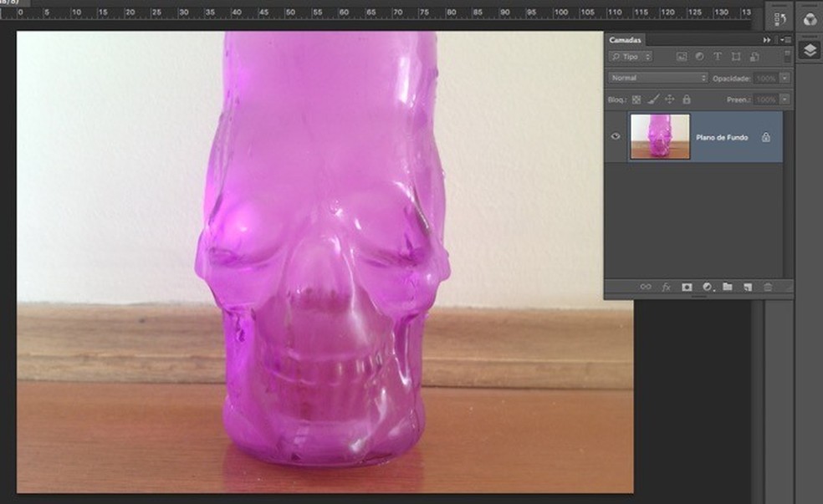Image resolution: width=823 pixels, height=504 pixels.
Task: Switch to the Camadas tab
Action: (x=625, y=40)
